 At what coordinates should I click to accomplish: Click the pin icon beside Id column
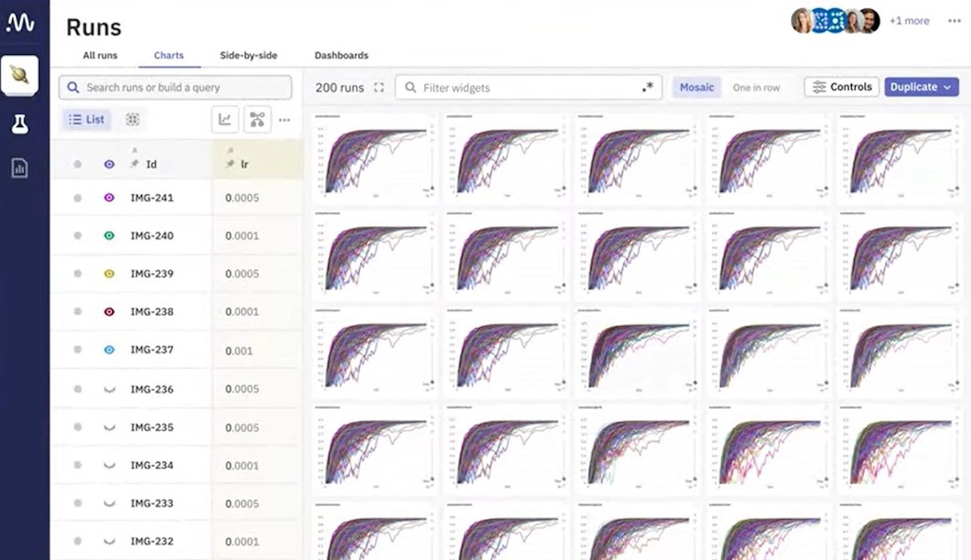click(x=135, y=164)
